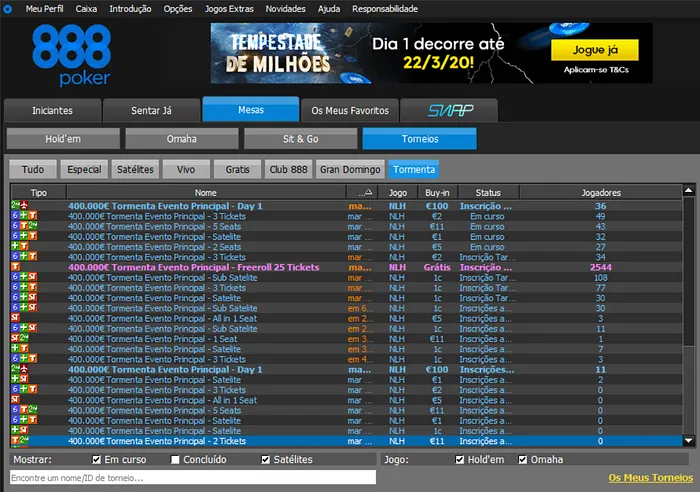The height and width of the screenshot is (492, 700).
Task: Click the red ST icon in the Sub Satelite row with 108 players
Action: (33, 277)
